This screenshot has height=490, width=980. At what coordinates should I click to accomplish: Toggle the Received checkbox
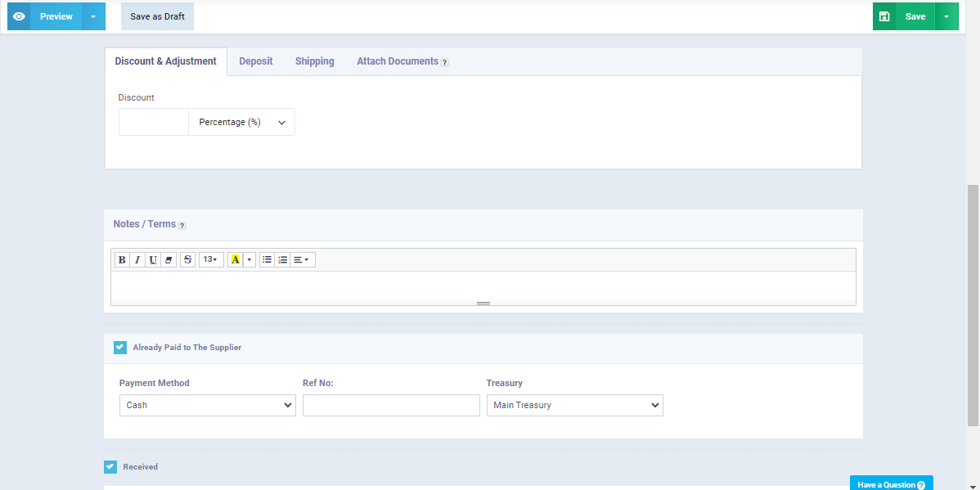click(x=110, y=467)
